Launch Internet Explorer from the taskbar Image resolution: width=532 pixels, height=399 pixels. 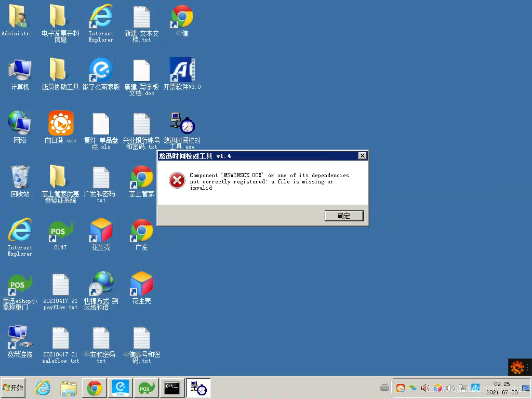(43, 388)
